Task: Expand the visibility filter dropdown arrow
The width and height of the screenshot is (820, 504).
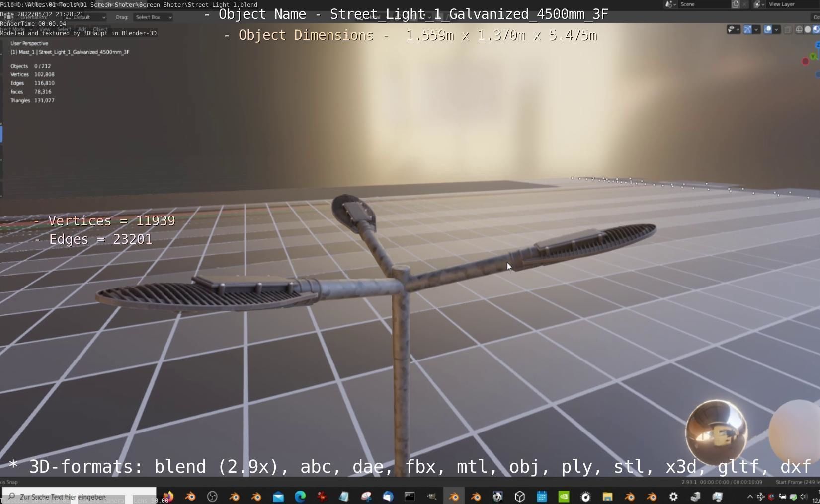Action: coord(738,29)
